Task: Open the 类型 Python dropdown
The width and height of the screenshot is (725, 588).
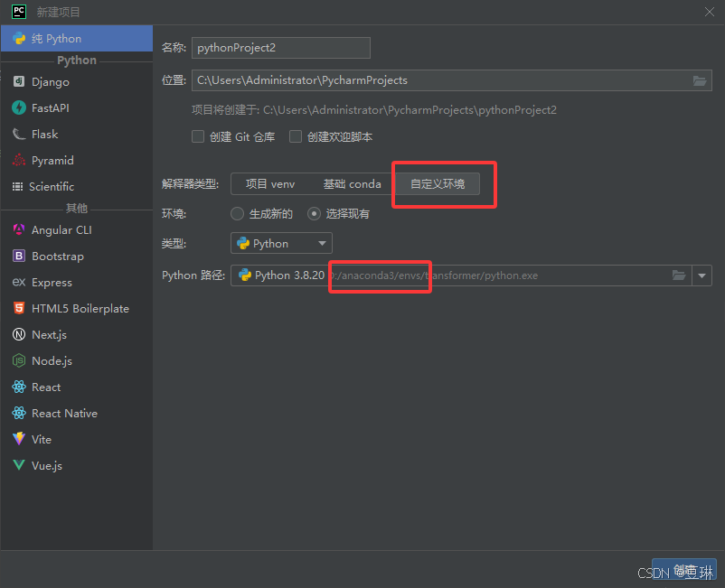Action: pyautogui.click(x=281, y=243)
